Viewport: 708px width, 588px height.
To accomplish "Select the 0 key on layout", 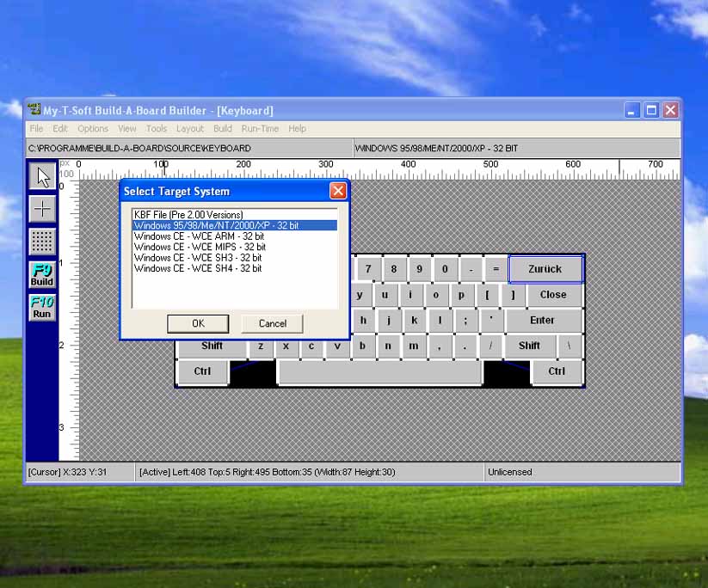I will click(446, 269).
